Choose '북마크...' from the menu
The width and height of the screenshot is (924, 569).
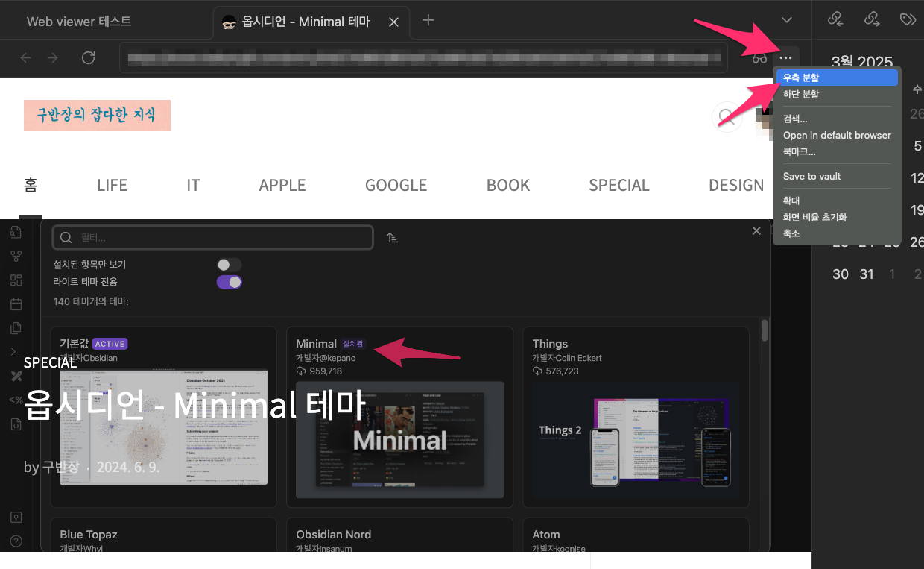coord(837,151)
